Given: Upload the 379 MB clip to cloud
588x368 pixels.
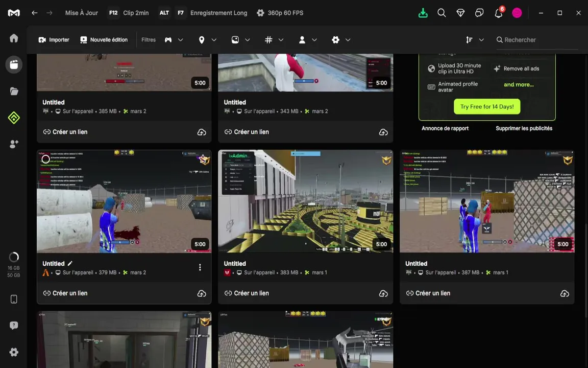Looking at the screenshot, I should pos(202,293).
